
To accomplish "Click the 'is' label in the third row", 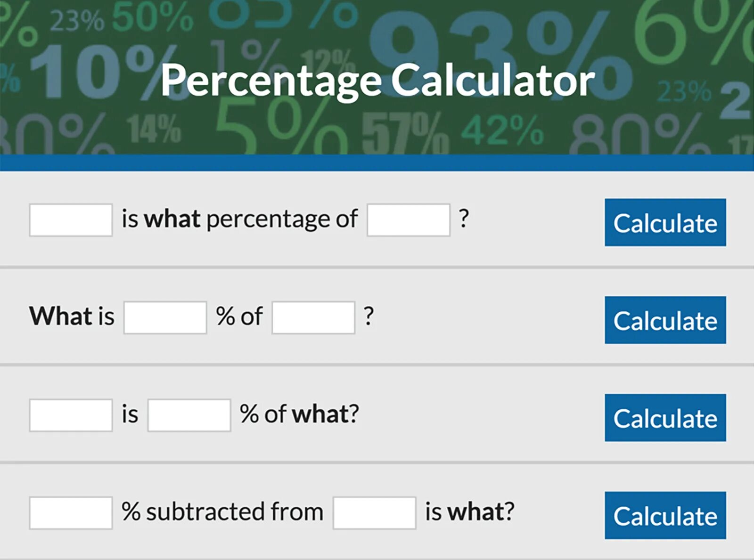I will (x=130, y=414).
